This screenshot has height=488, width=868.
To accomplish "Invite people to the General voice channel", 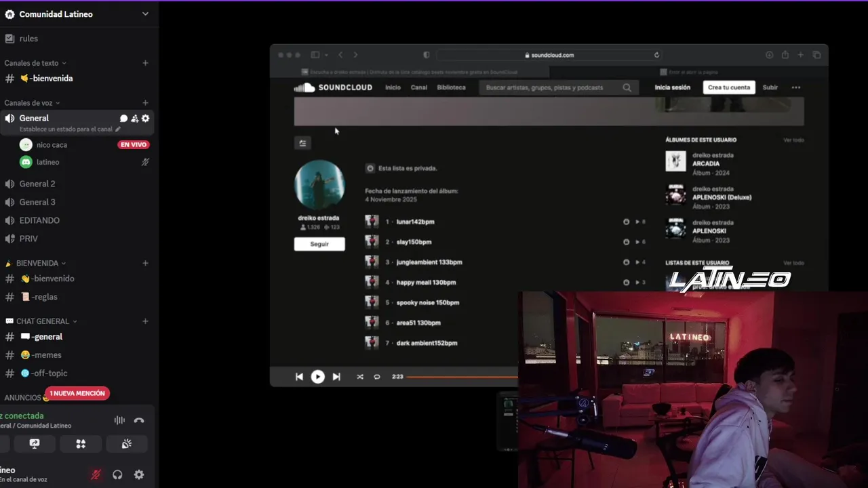I will [134, 119].
